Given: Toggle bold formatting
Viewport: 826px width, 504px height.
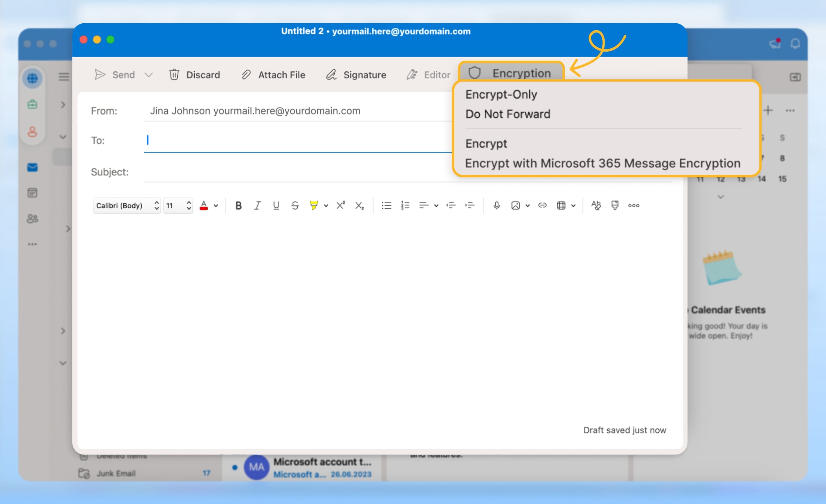Looking at the screenshot, I should click(238, 205).
